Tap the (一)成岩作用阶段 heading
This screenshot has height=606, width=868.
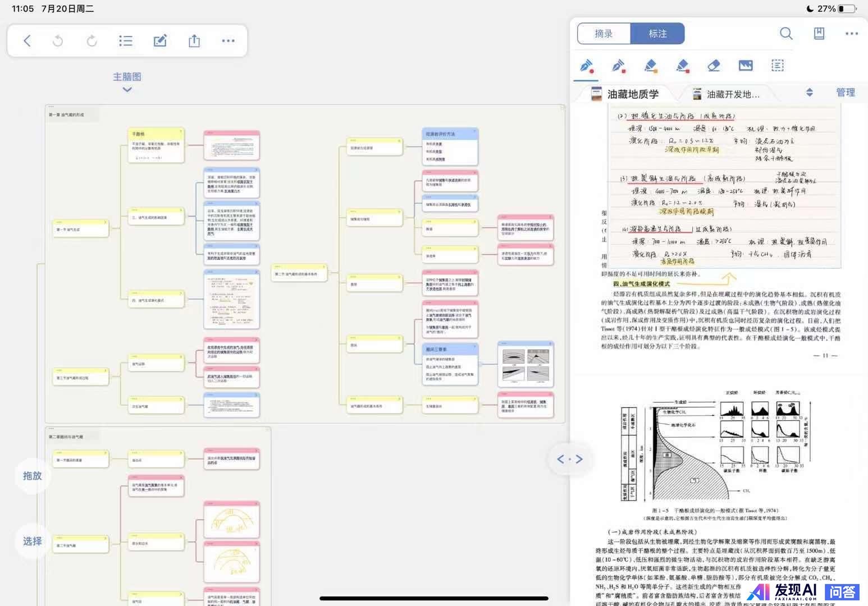[652, 531]
